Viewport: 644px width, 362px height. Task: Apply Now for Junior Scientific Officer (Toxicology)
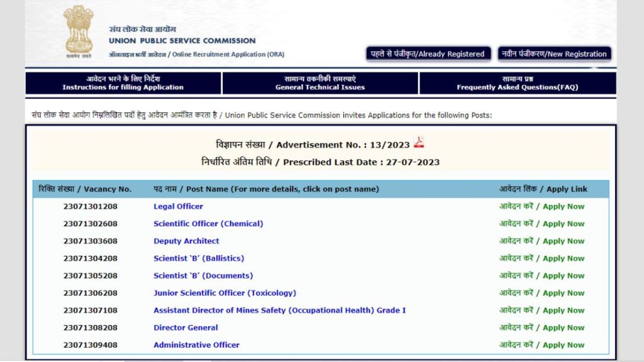point(541,293)
